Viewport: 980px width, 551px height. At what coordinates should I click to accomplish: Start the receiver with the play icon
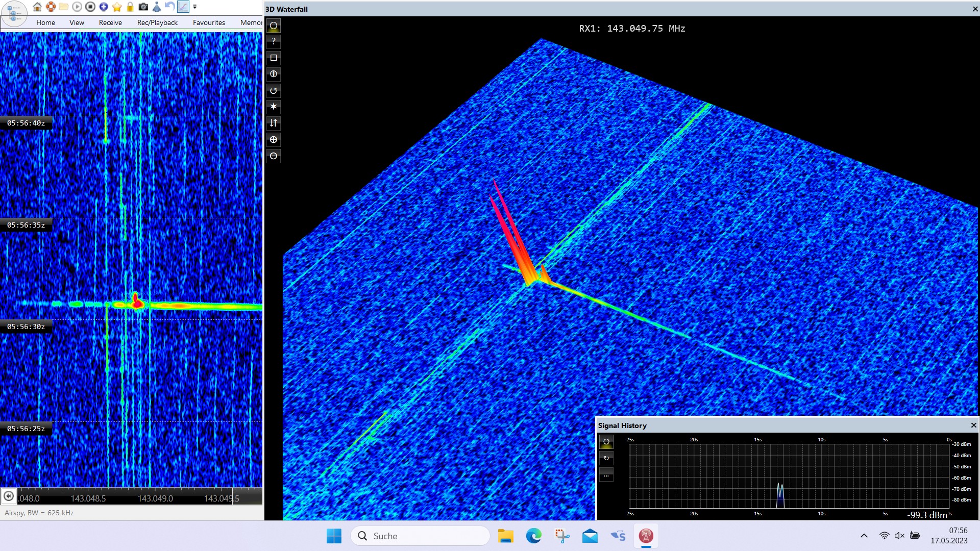click(x=77, y=7)
